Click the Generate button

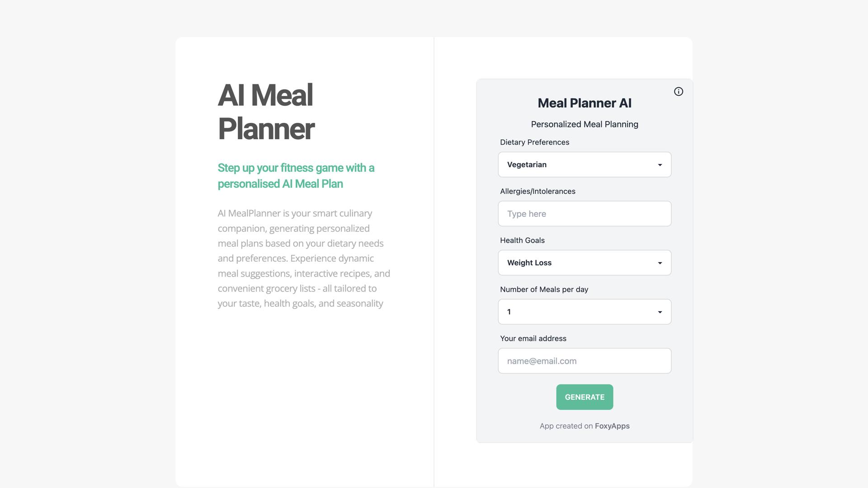coord(584,397)
